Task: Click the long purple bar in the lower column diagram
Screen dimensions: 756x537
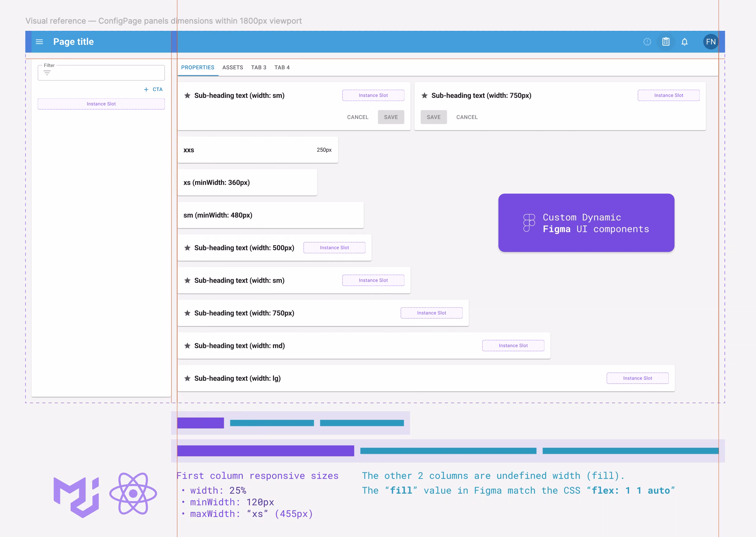Action: [x=265, y=451]
